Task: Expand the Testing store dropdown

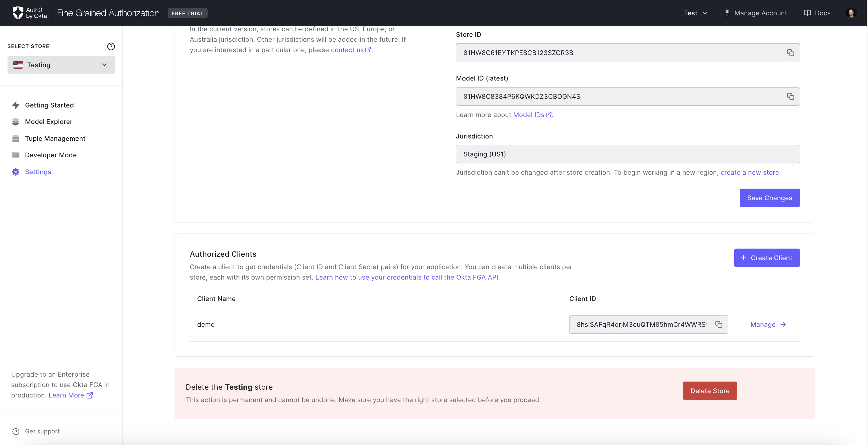Action: [x=61, y=65]
